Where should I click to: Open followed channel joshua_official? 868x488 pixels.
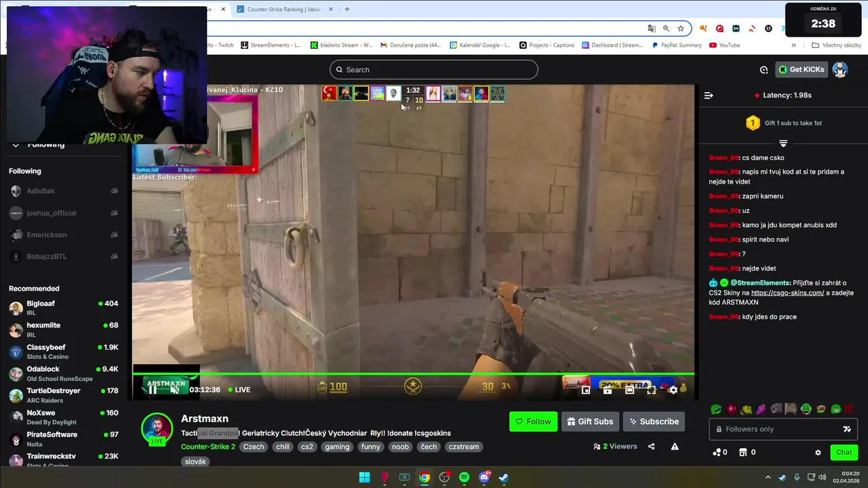point(63,213)
